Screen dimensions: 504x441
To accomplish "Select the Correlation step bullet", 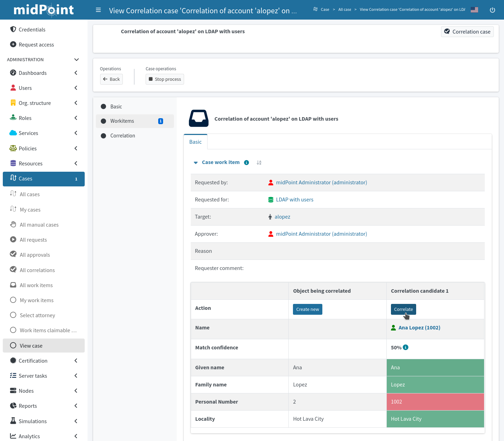I will [104, 136].
